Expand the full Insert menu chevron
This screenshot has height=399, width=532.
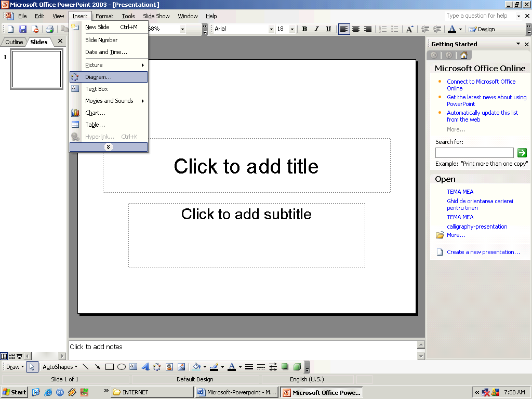click(x=108, y=147)
